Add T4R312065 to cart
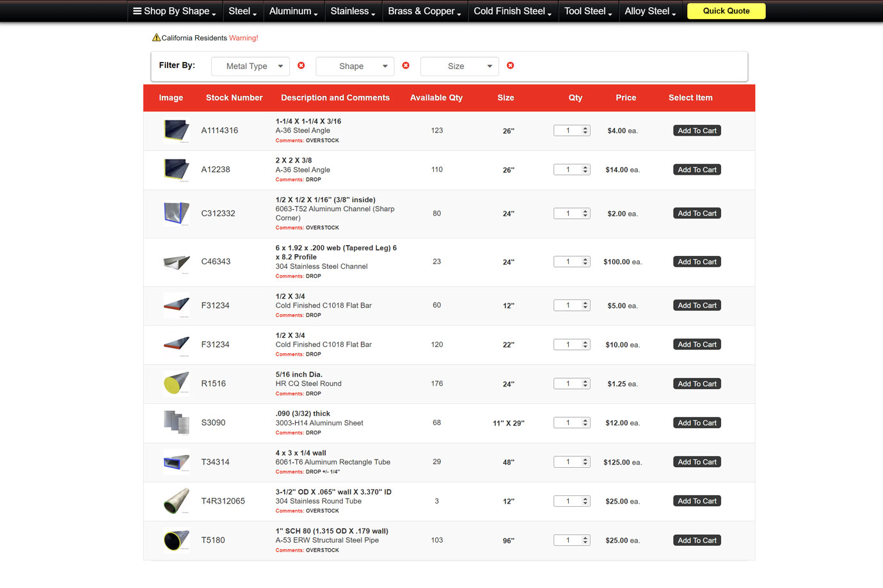 pos(697,501)
